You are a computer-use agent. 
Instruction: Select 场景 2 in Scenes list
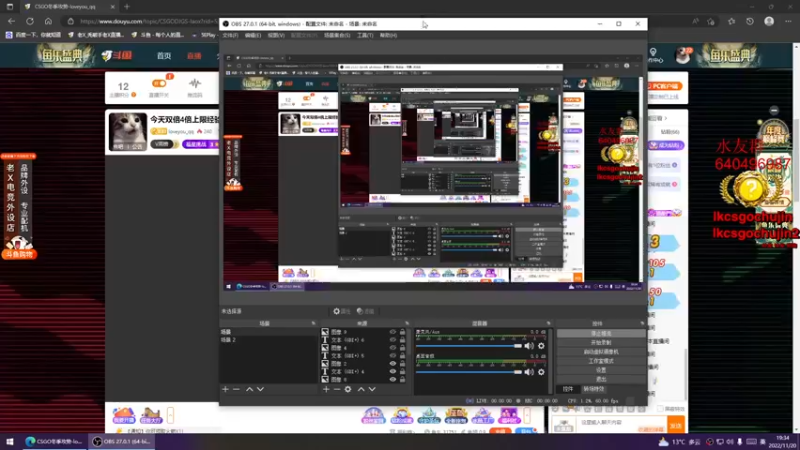[x=268, y=340]
